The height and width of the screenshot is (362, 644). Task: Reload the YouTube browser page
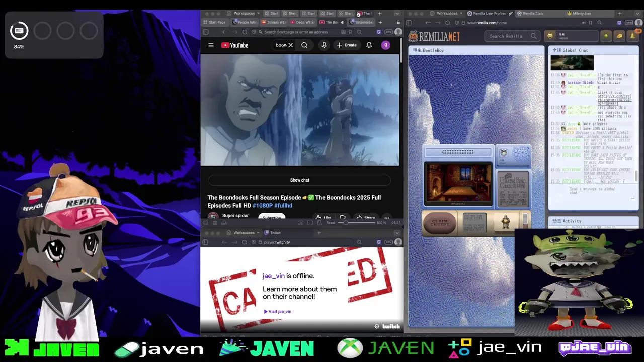(245, 32)
